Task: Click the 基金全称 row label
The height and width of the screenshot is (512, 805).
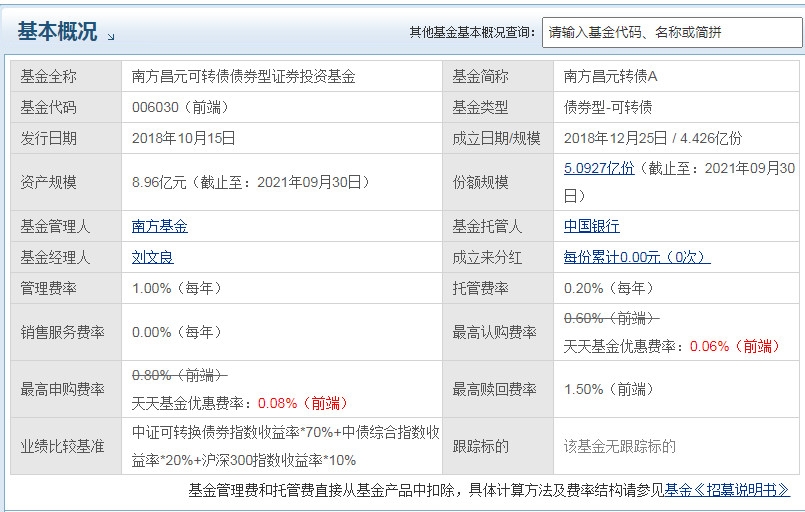Action: tap(48, 77)
